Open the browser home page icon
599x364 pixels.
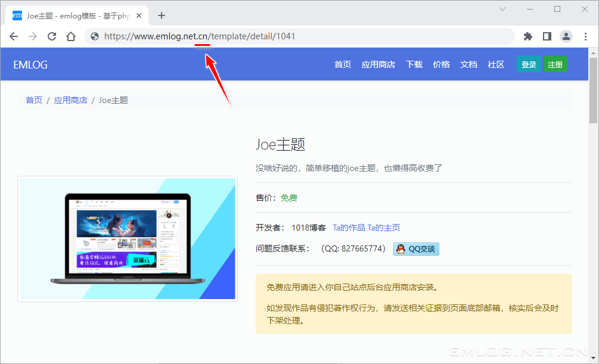71,36
